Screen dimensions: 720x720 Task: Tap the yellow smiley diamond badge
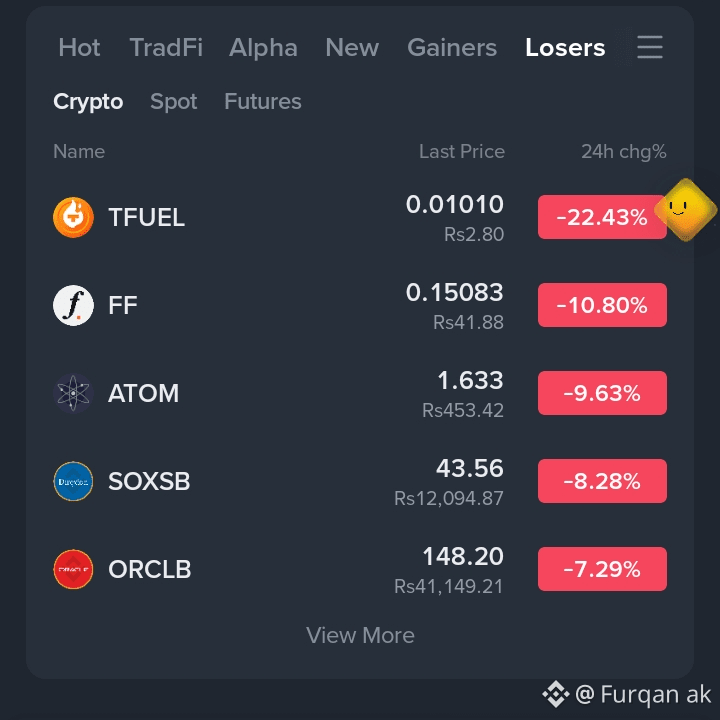[x=686, y=210]
